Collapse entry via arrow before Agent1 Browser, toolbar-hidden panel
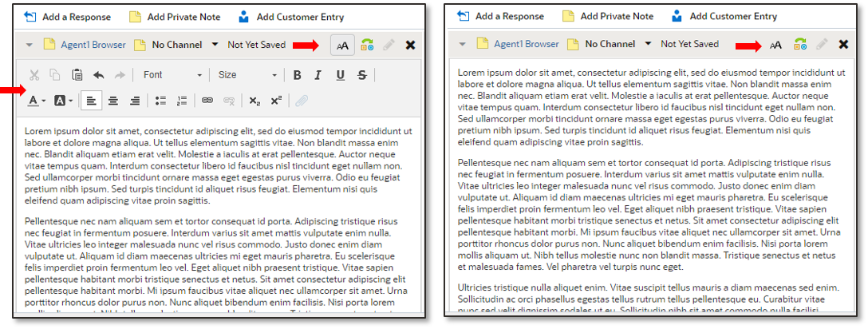The image size is (868, 329). (x=463, y=44)
